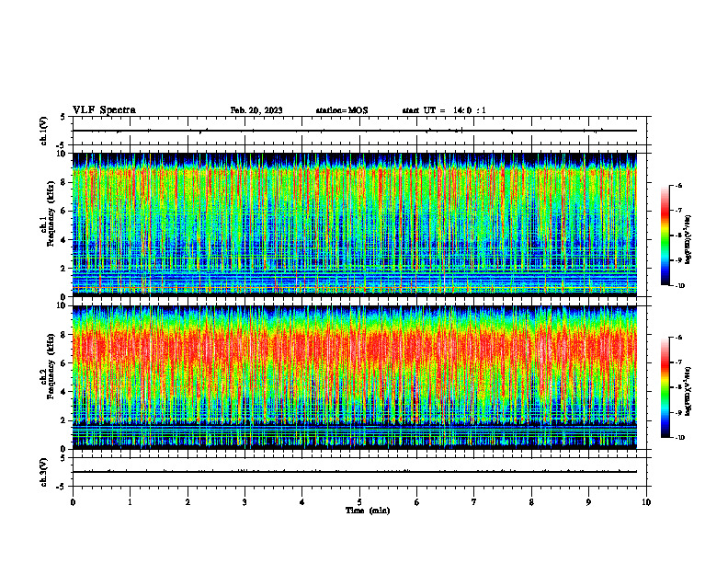Viewport: 728px width, 563px height.
Task: Click the "Time (min)" x-axis label
Action: [368, 511]
